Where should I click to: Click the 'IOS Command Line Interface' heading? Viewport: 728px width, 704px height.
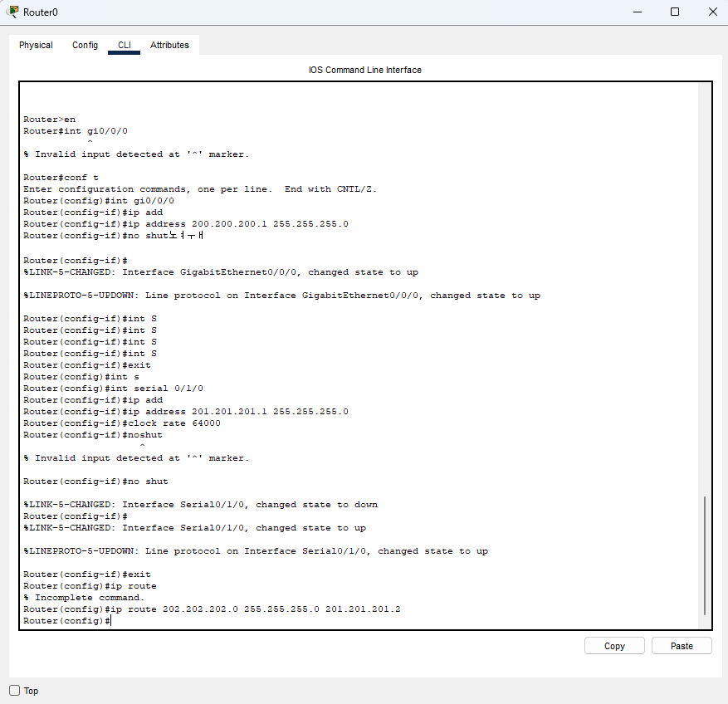[x=365, y=70]
